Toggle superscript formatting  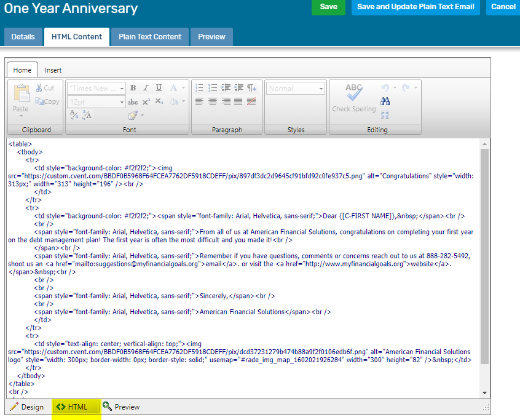(x=146, y=102)
